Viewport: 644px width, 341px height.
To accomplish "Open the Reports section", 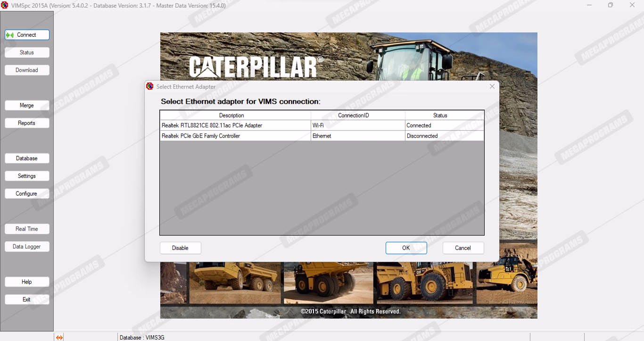I will coord(27,123).
